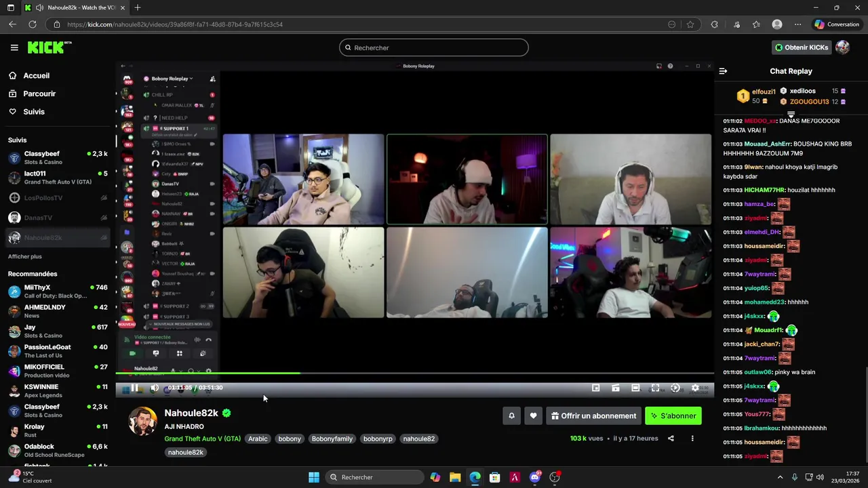
Task: Open DanasTV followed channel
Action: pos(58,218)
